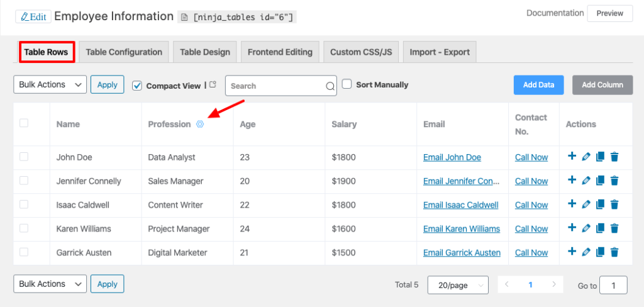Click the Add Data button
The height and width of the screenshot is (307, 644).
pyautogui.click(x=538, y=85)
